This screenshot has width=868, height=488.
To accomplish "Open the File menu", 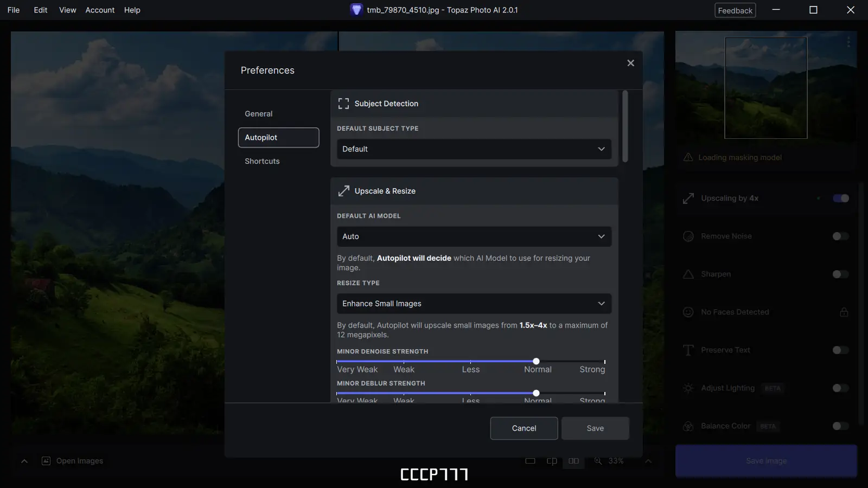I will pyautogui.click(x=14, y=10).
